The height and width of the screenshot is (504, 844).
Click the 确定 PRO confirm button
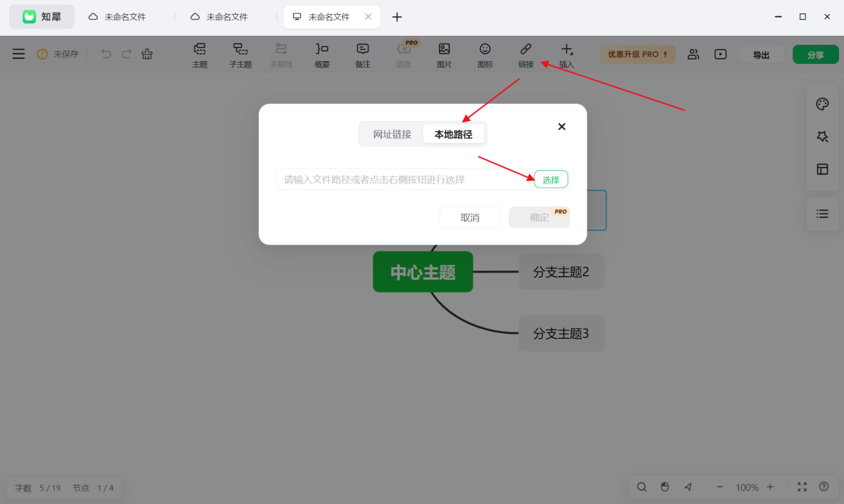coord(539,217)
